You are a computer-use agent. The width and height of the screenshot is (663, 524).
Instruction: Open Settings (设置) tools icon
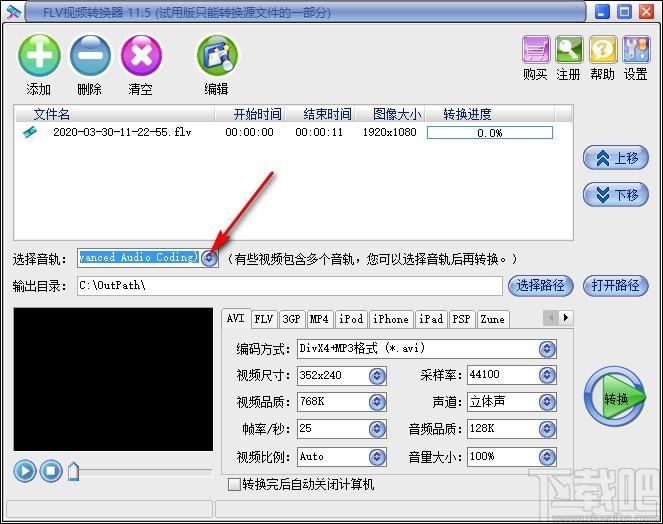[x=636, y=50]
